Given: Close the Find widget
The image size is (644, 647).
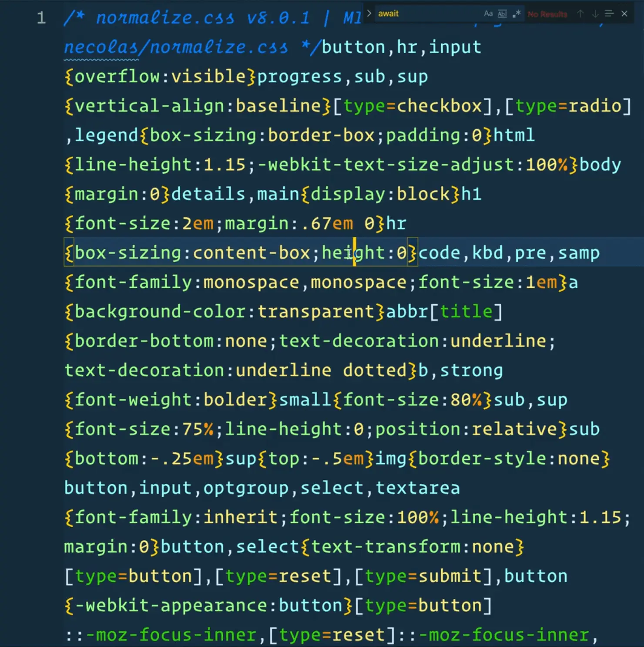Looking at the screenshot, I should pos(624,13).
